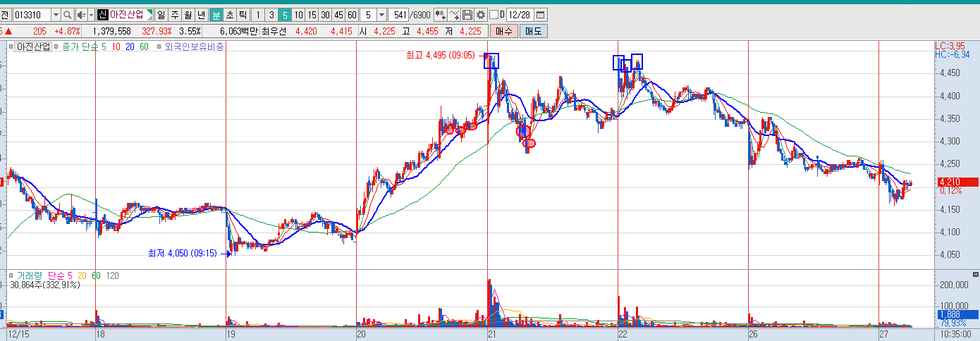
Task: Switch to monthly 월 chart period
Action: [x=188, y=15]
